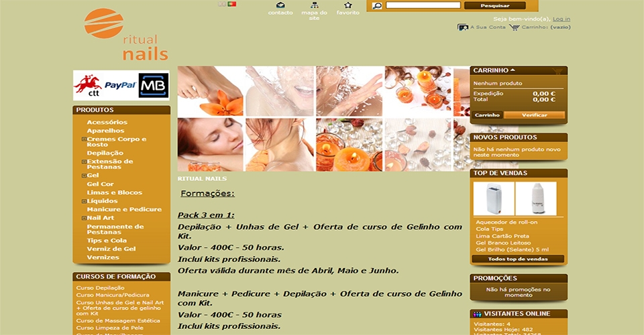Click the spa collage banner image
Image resolution: width=644 pixels, height=335 pixels.
(x=323, y=119)
